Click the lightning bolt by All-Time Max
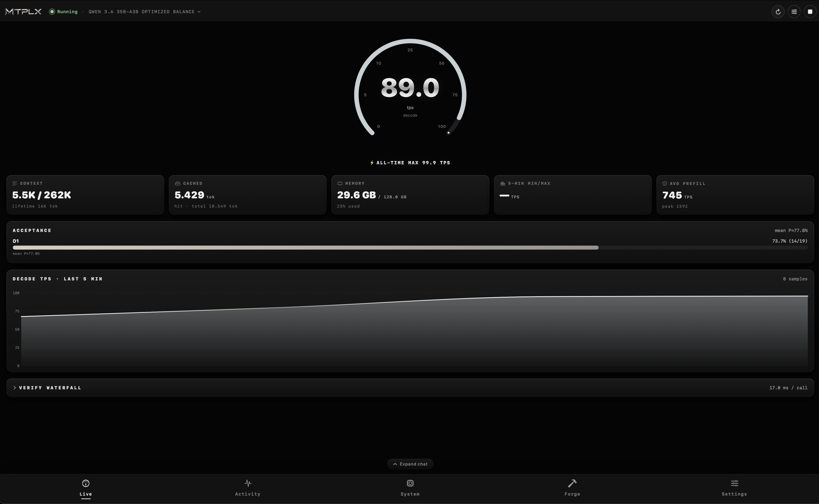The width and height of the screenshot is (819, 504). (372, 163)
